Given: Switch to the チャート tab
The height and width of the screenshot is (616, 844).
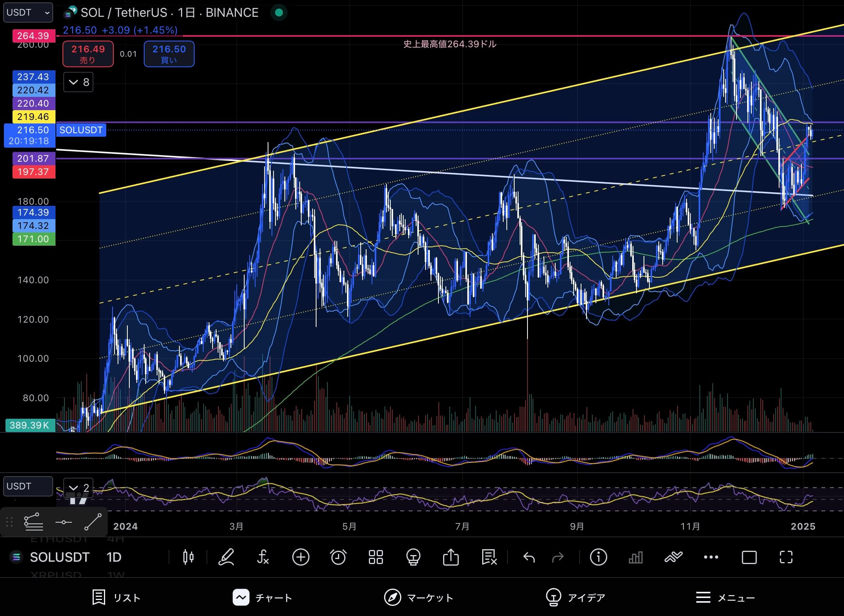Looking at the screenshot, I should click(x=262, y=598).
